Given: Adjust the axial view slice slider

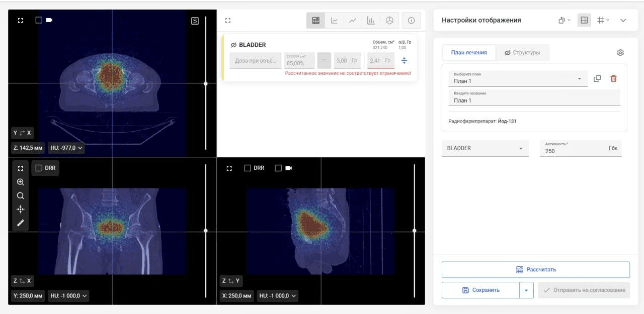Looking at the screenshot, I should pos(206,83).
